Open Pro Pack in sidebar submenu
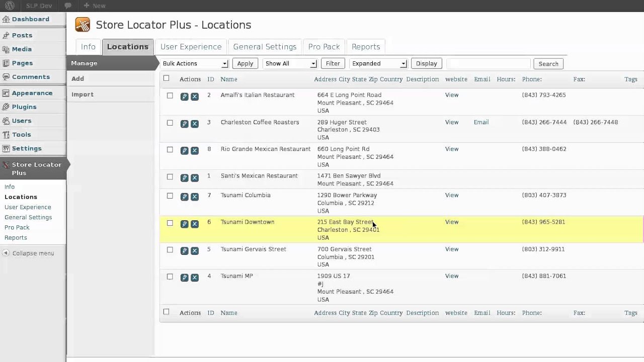The image size is (644, 362). coord(17,227)
